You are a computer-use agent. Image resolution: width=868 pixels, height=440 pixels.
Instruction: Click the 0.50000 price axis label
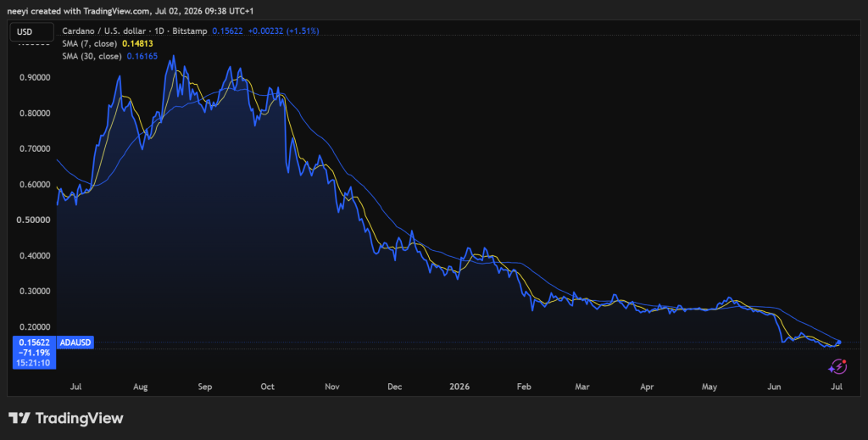pyautogui.click(x=35, y=220)
